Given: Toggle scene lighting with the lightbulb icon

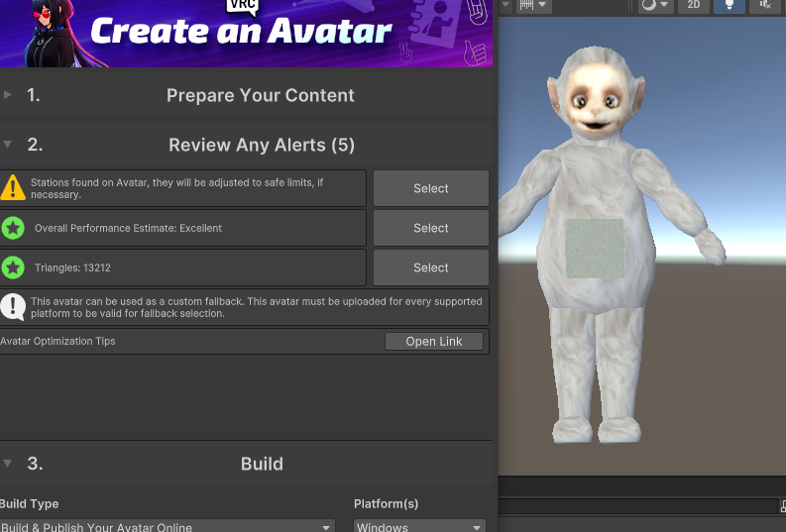Looking at the screenshot, I should click(729, 5).
